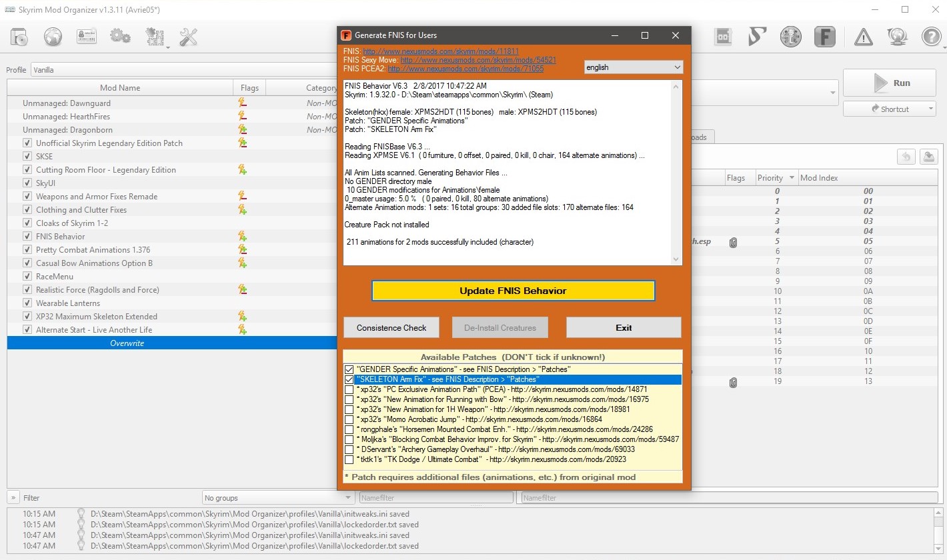Open the Executables gears icon

click(121, 37)
